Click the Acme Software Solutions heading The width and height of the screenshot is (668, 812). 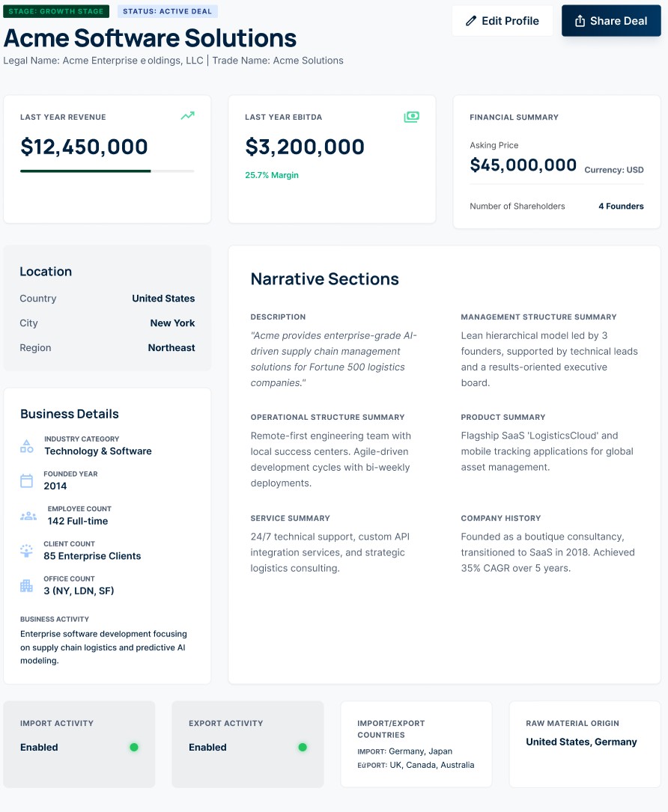(x=150, y=38)
